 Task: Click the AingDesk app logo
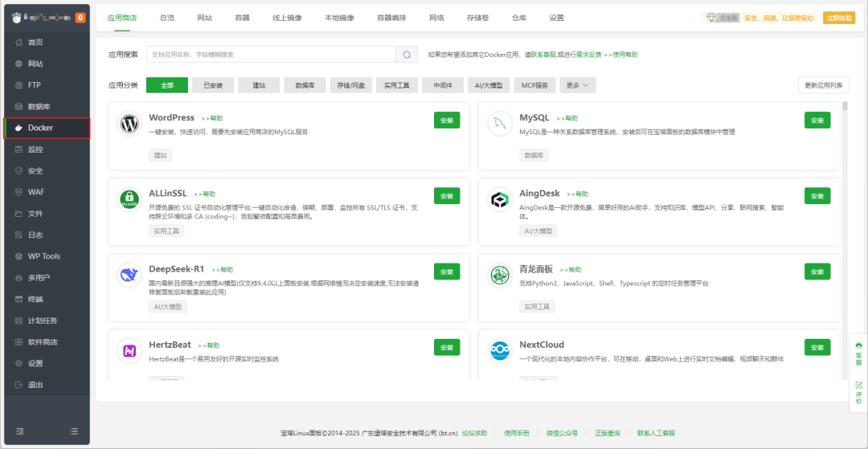click(x=500, y=200)
